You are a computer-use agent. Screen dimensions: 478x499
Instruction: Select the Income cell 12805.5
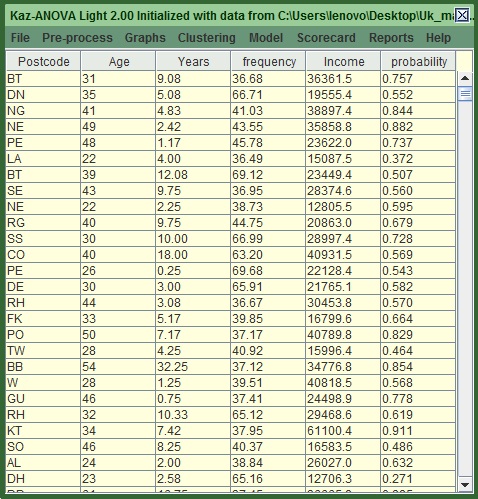point(343,207)
